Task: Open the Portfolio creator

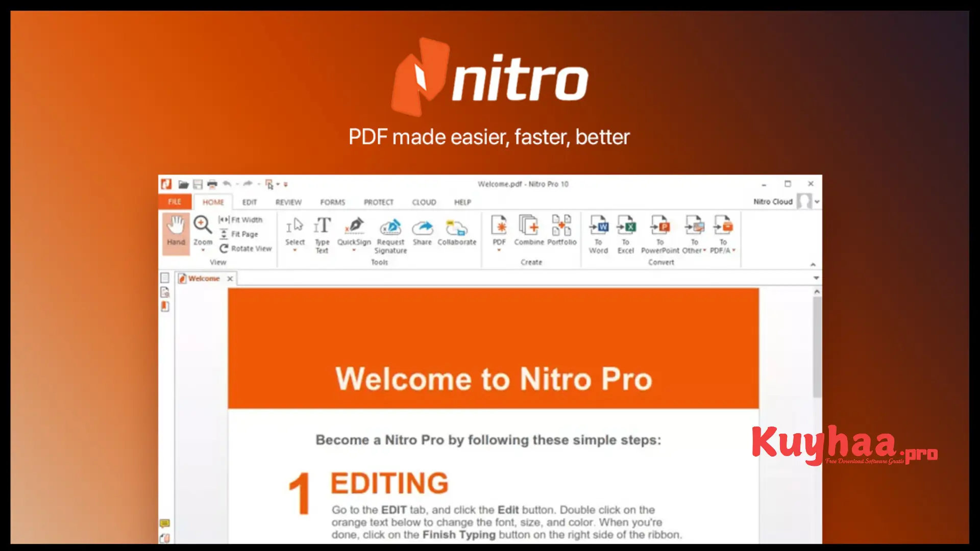Action: click(x=561, y=231)
